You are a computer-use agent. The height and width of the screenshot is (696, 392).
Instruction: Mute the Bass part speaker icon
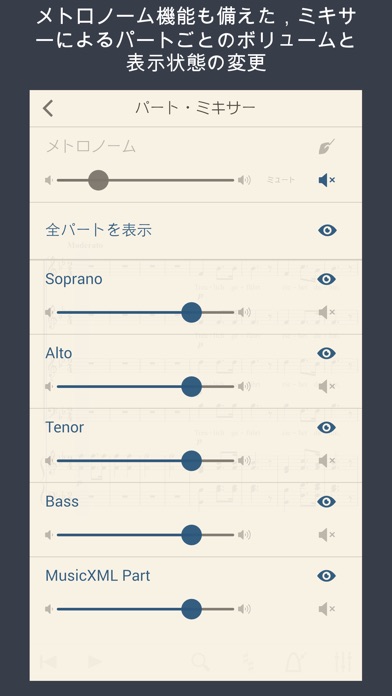click(327, 535)
